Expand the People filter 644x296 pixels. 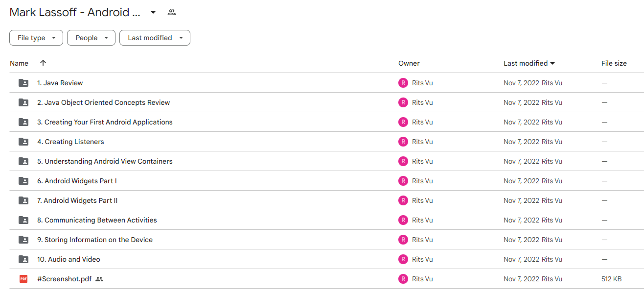pos(91,38)
